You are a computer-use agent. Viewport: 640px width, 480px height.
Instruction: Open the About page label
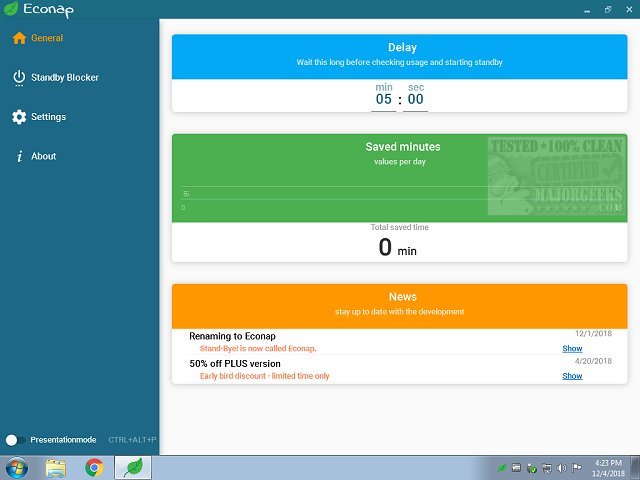pos(44,156)
